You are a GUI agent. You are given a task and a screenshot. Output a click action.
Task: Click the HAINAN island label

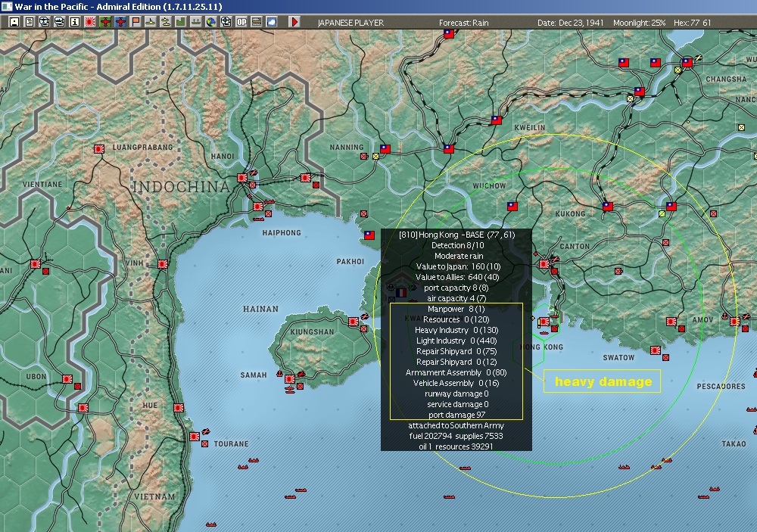(260, 309)
